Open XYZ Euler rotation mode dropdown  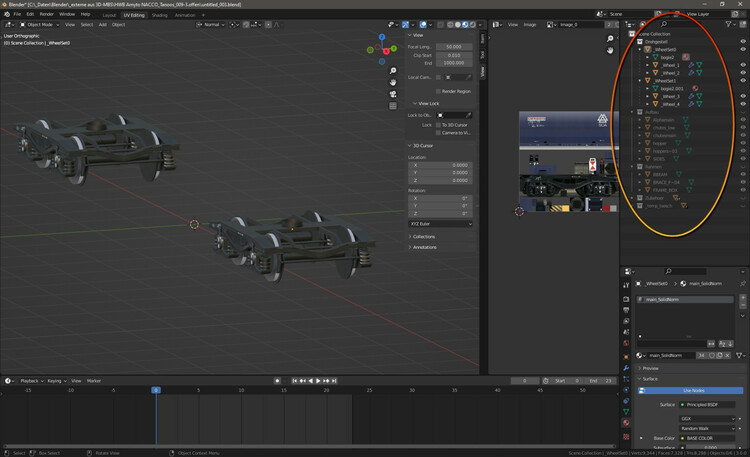point(441,223)
